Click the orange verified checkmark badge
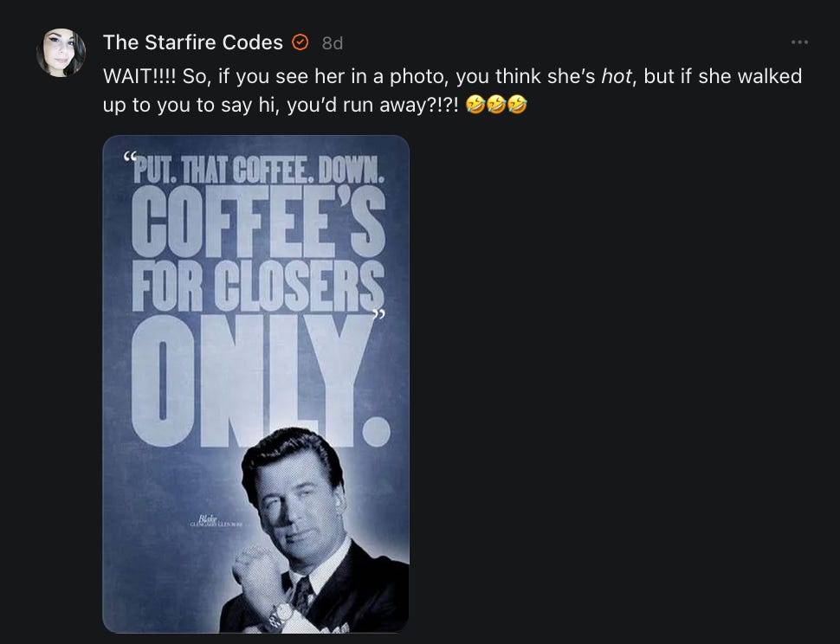This screenshot has height=644, width=840. coord(300,42)
